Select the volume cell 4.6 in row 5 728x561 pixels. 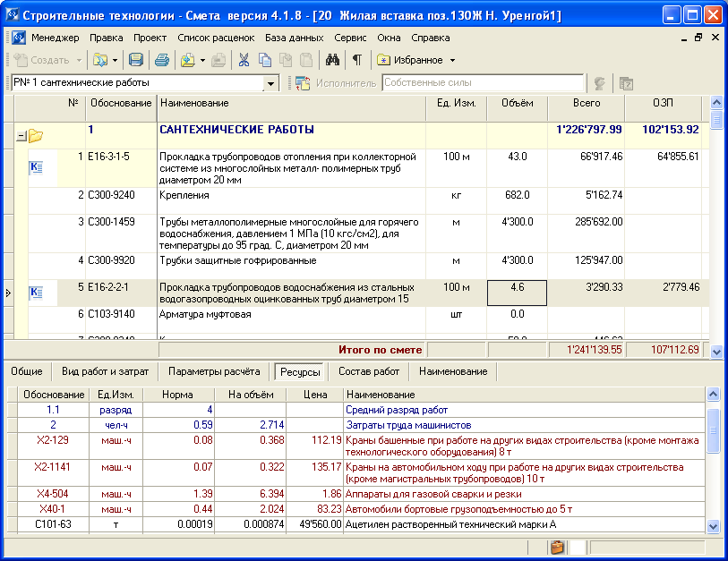518,293
